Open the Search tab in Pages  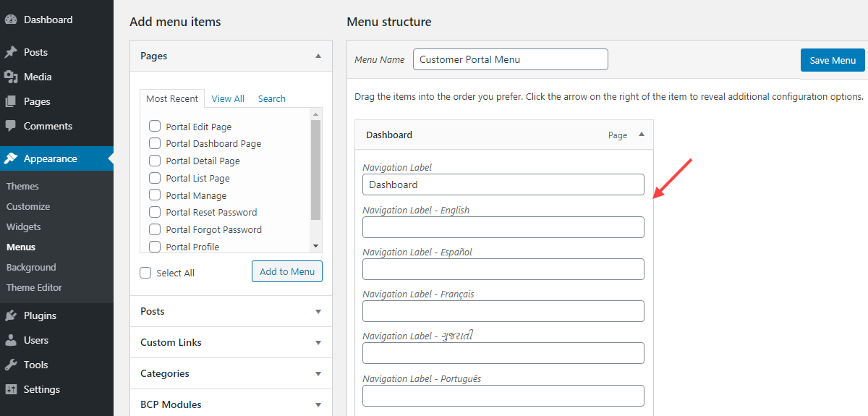[271, 99]
